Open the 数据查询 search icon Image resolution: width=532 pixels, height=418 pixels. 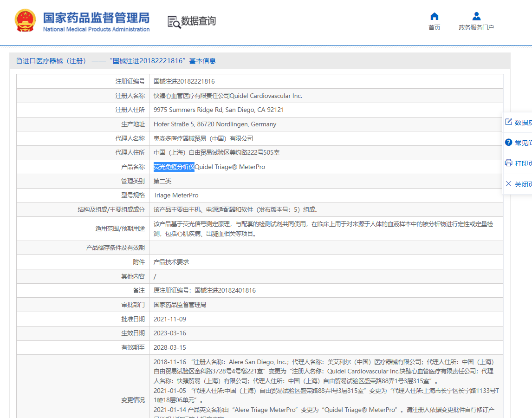click(x=174, y=22)
